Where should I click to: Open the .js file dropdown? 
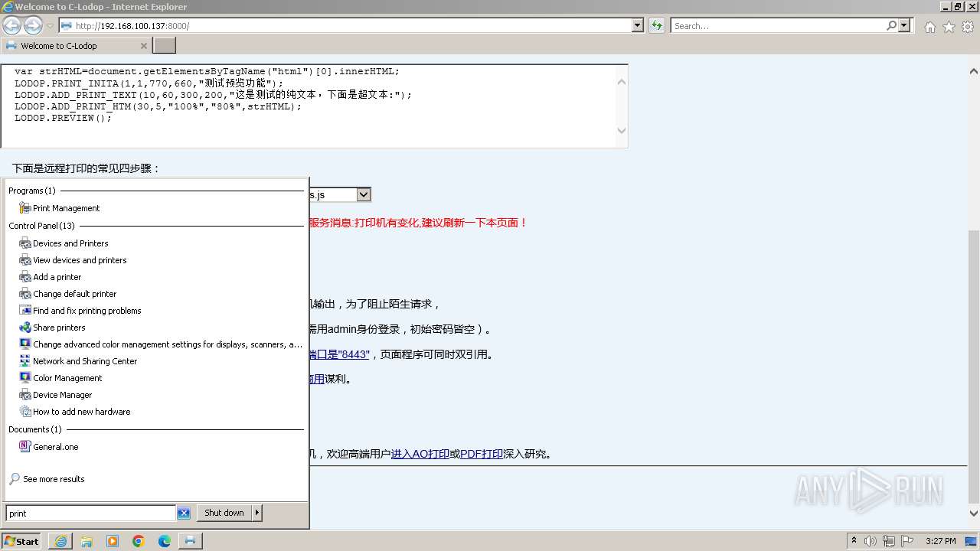point(364,194)
